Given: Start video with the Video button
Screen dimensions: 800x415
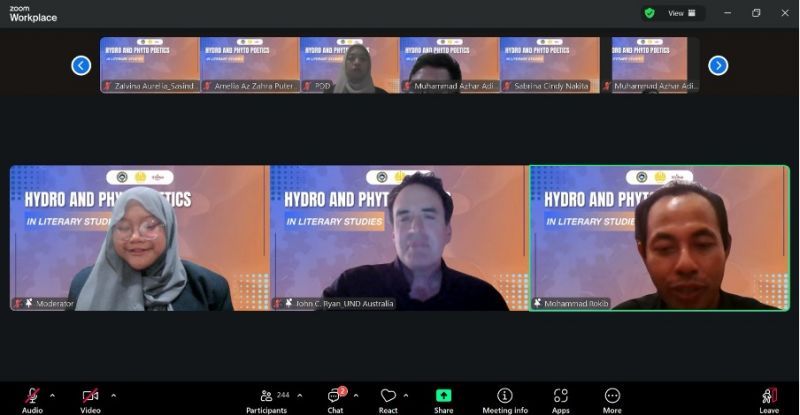Looking at the screenshot, I should point(90,396).
